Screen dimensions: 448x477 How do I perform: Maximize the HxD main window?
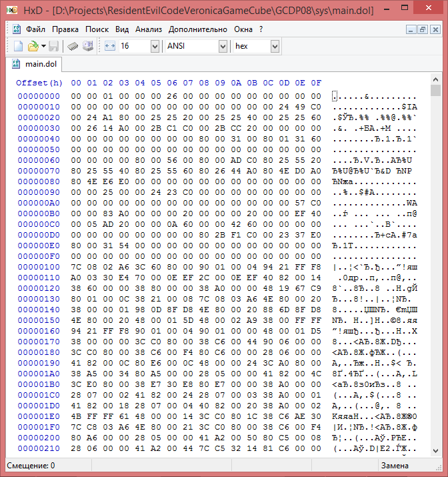[x=405, y=8]
